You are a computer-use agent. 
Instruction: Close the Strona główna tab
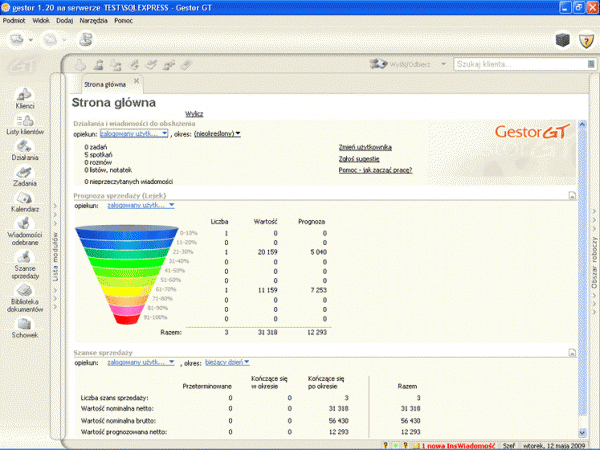click(x=137, y=80)
